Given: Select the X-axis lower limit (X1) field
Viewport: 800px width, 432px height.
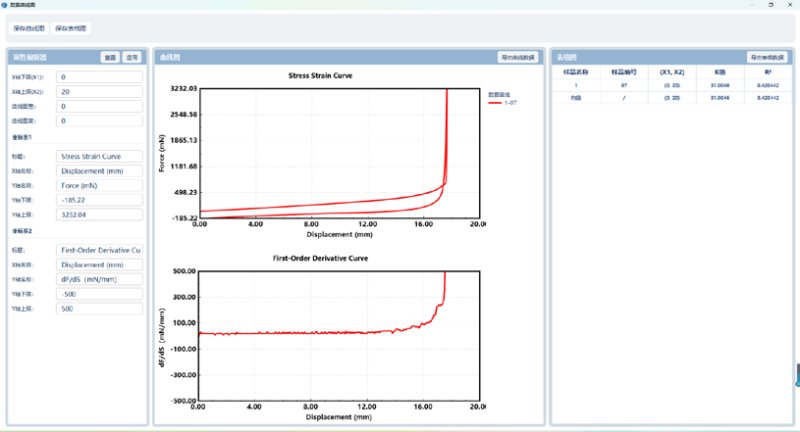Looking at the screenshot, I should click(x=99, y=76).
